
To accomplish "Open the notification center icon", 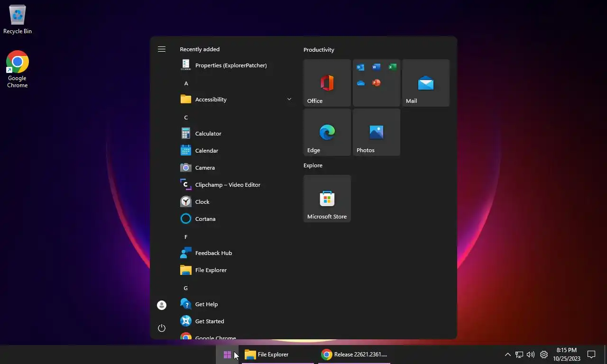I will [591, 355].
